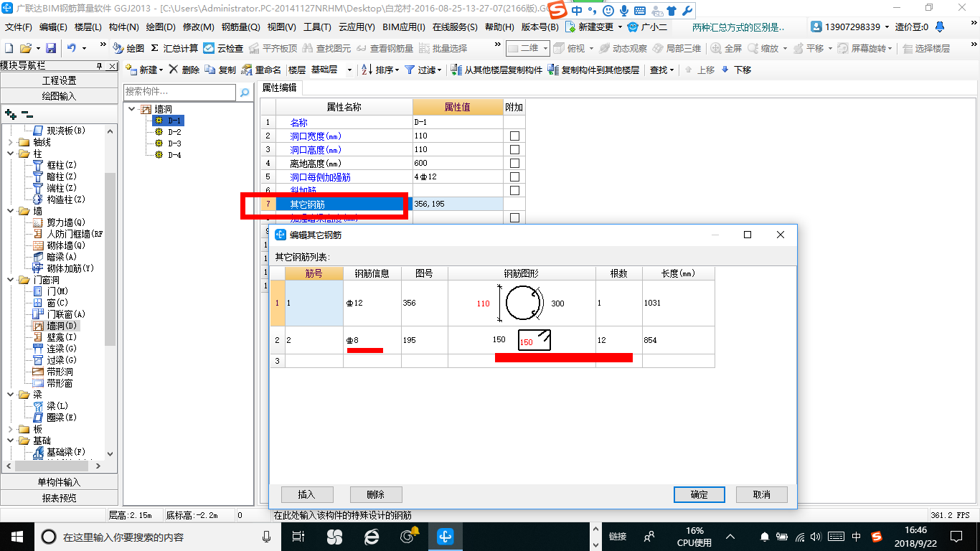The image size is (980, 551).
Task: Open 构件(N) menu
Action: [124, 27]
